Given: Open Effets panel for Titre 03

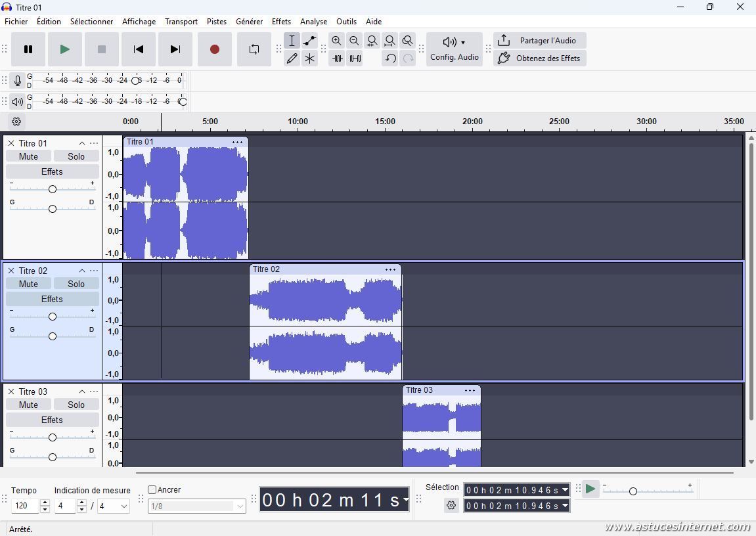Looking at the screenshot, I should tap(52, 420).
